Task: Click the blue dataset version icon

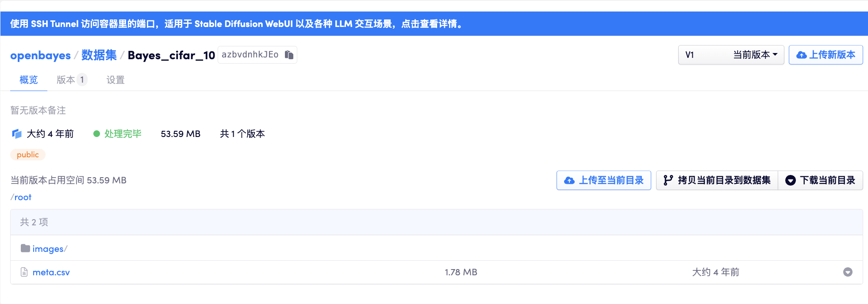Action: (x=17, y=134)
